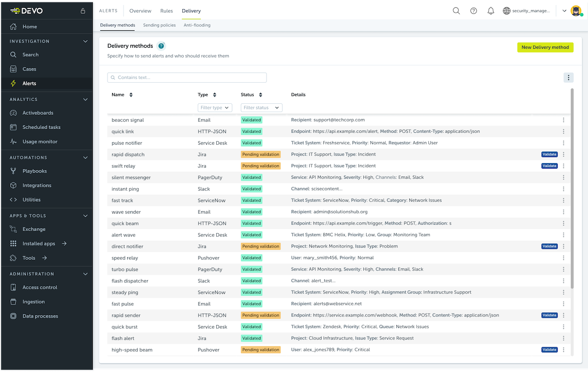This screenshot has width=588, height=372.
Task: Click the New Delivery method button
Action: coord(545,47)
